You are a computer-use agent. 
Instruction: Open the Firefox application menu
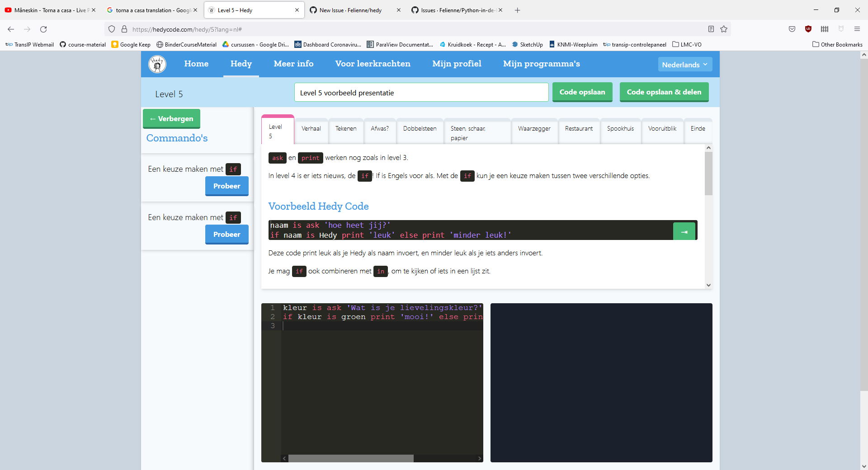point(857,29)
